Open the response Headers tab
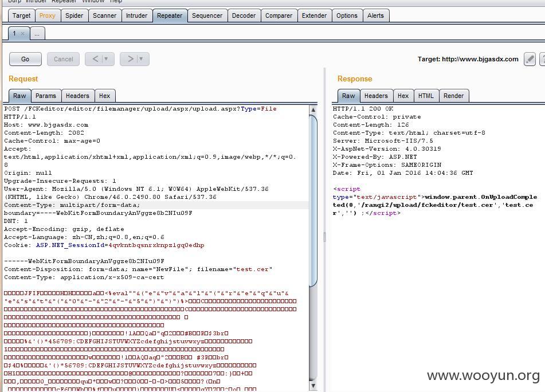The image size is (545, 392). coord(376,96)
